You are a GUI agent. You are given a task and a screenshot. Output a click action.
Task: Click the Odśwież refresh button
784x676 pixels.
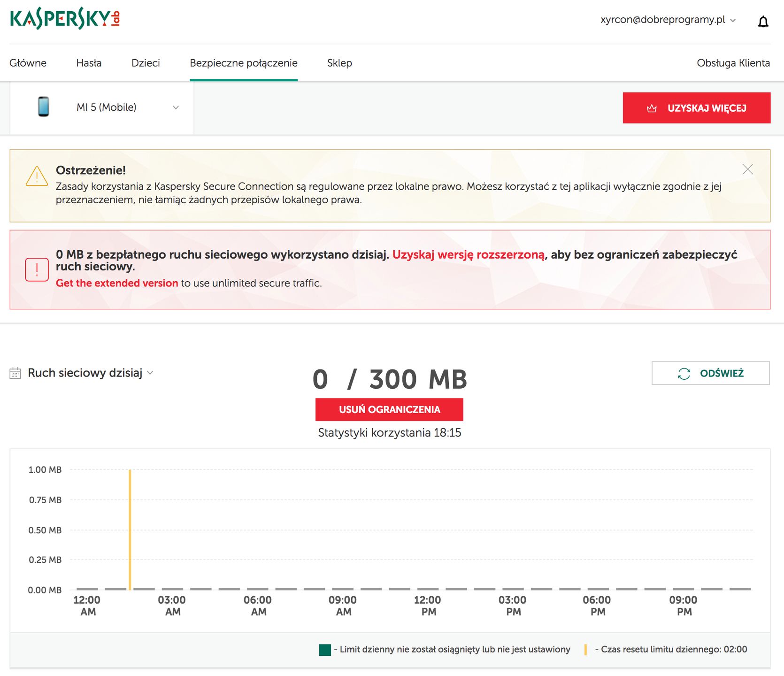pyautogui.click(x=711, y=373)
